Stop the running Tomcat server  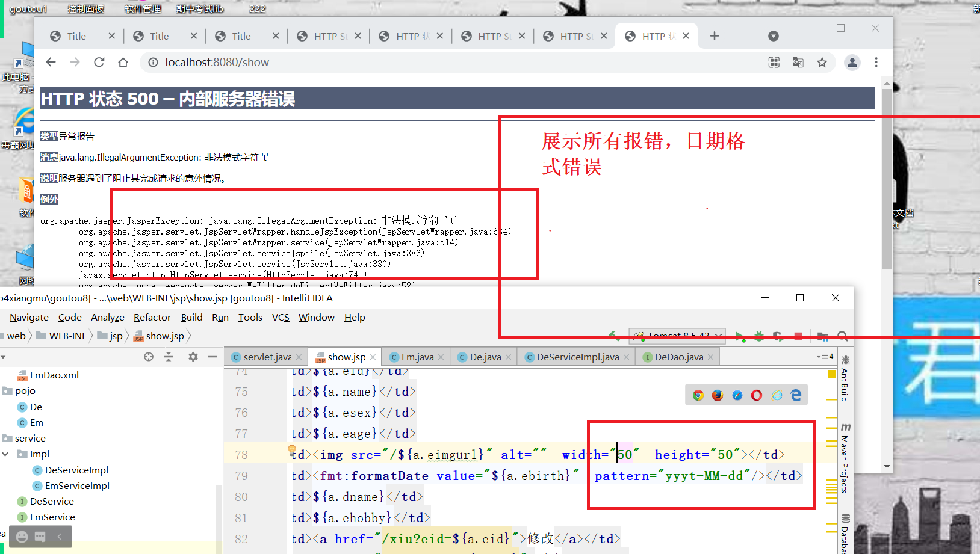798,336
